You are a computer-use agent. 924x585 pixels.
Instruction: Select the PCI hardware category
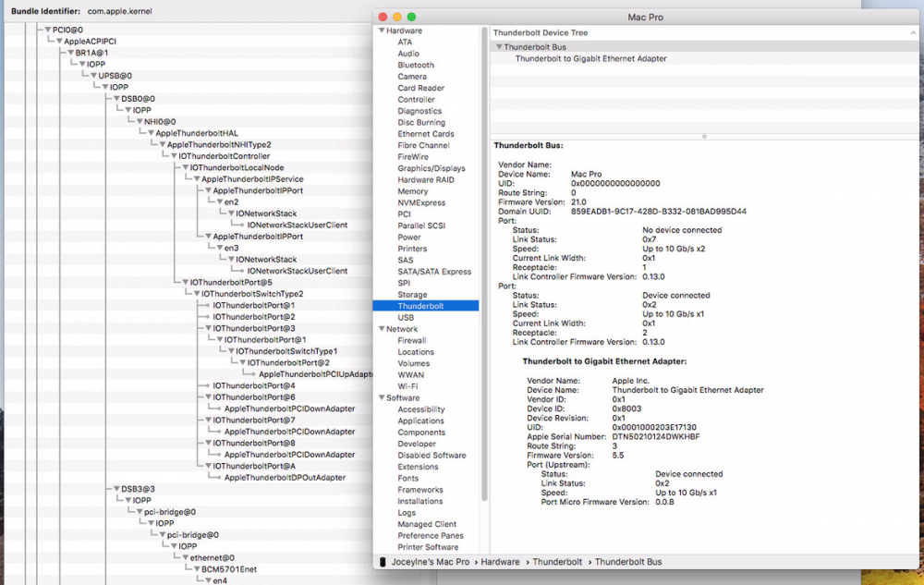click(404, 214)
